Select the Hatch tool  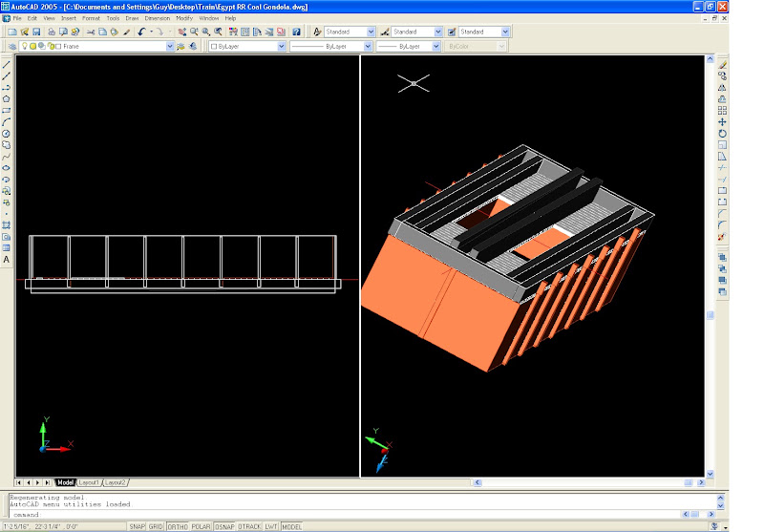tap(7, 225)
